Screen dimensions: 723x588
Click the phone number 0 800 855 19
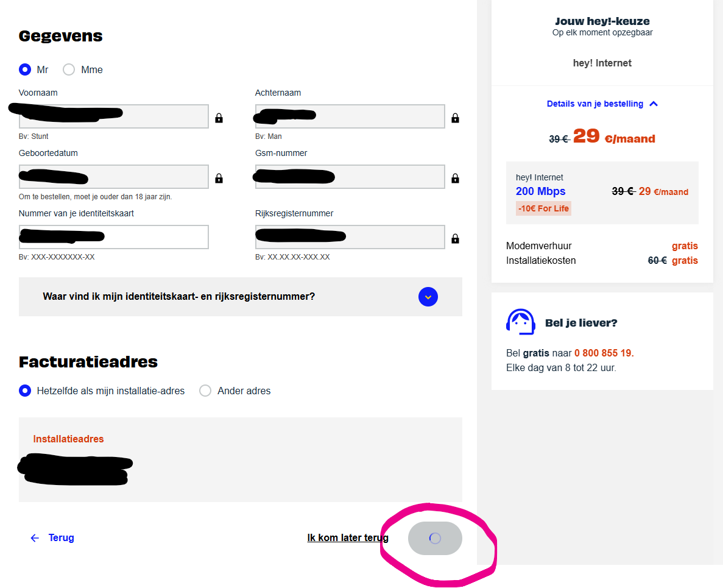[x=604, y=353]
